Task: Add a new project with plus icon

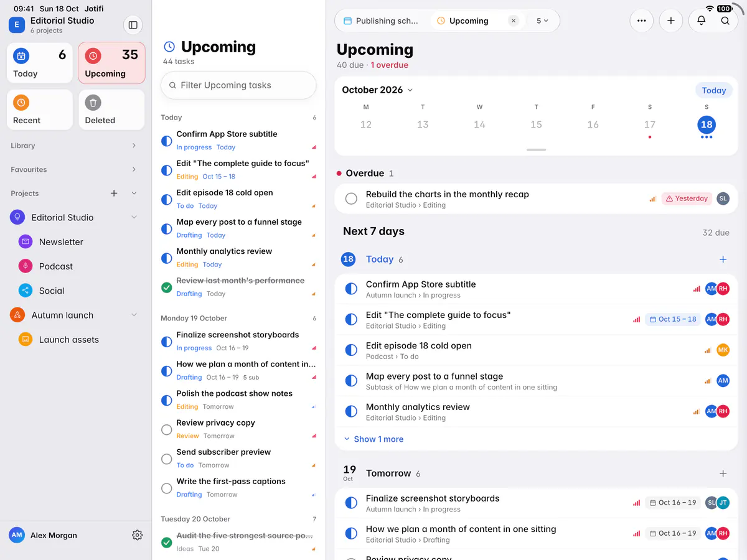Action: 114,194
